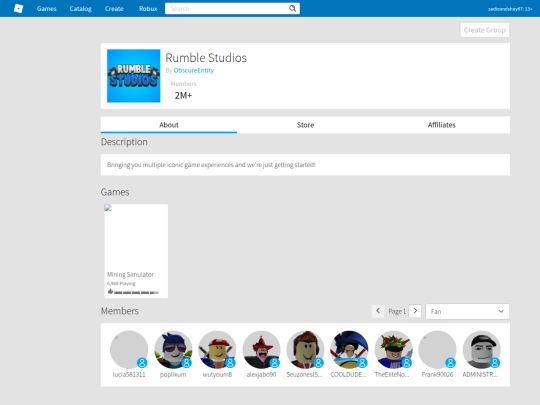The image size is (540, 405).
Task: Open the Rumble Studios group logo
Action: [x=134, y=76]
